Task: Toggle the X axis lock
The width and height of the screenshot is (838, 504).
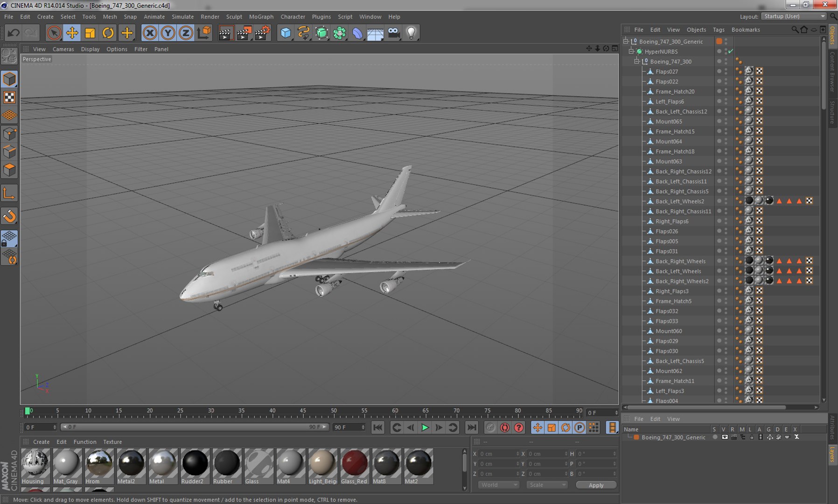Action: [150, 33]
